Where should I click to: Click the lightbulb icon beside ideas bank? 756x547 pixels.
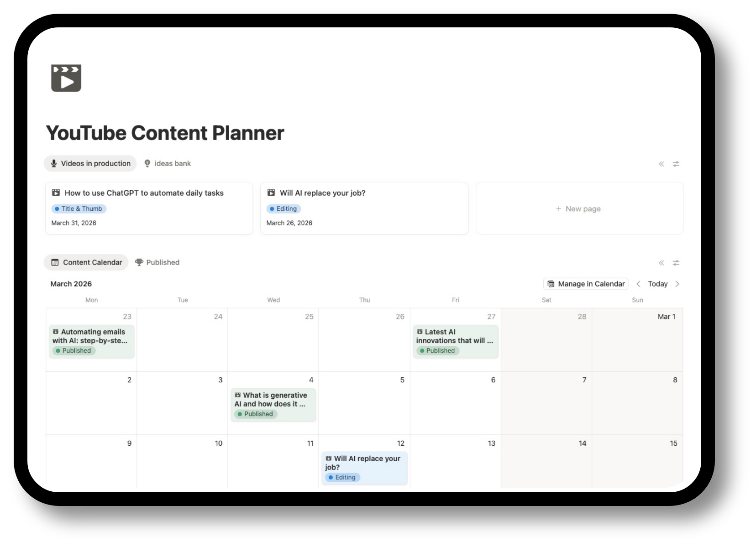(147, 163)
